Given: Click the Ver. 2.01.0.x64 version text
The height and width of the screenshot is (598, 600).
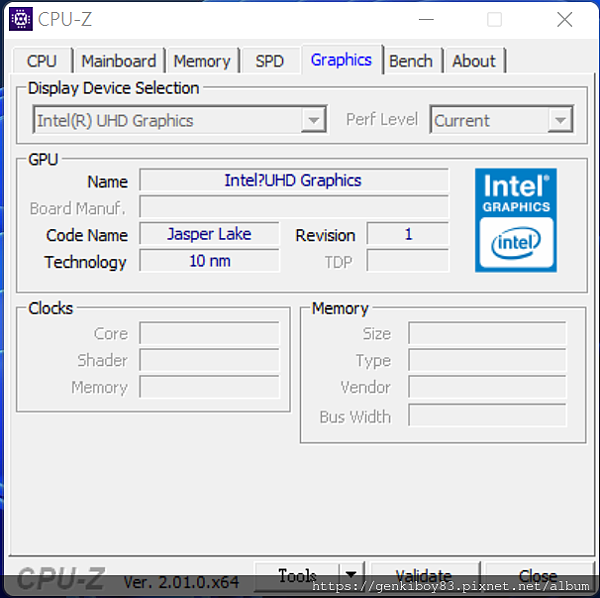Looking at the screenshot, I should (x=181, y=582).
